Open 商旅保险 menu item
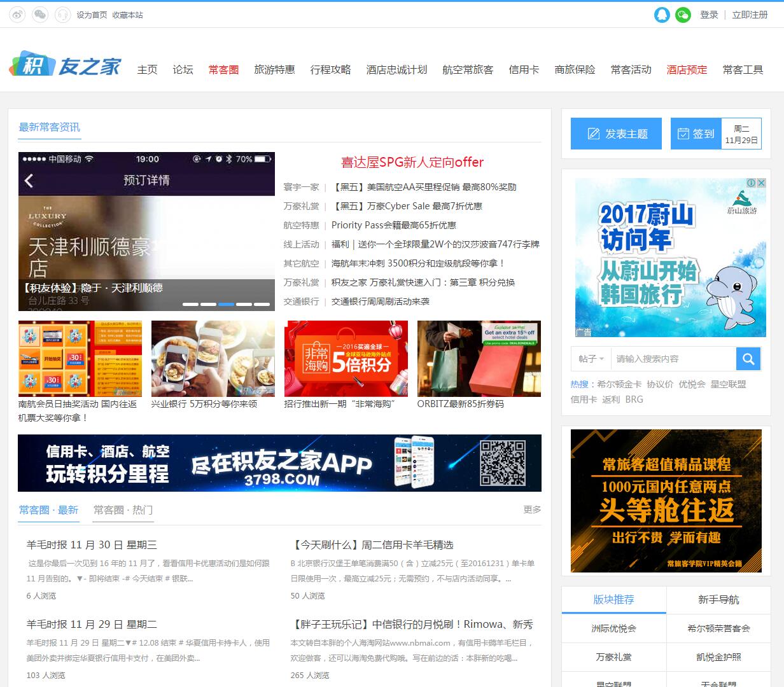The image size is (784, 687). (x=575, y=69)
